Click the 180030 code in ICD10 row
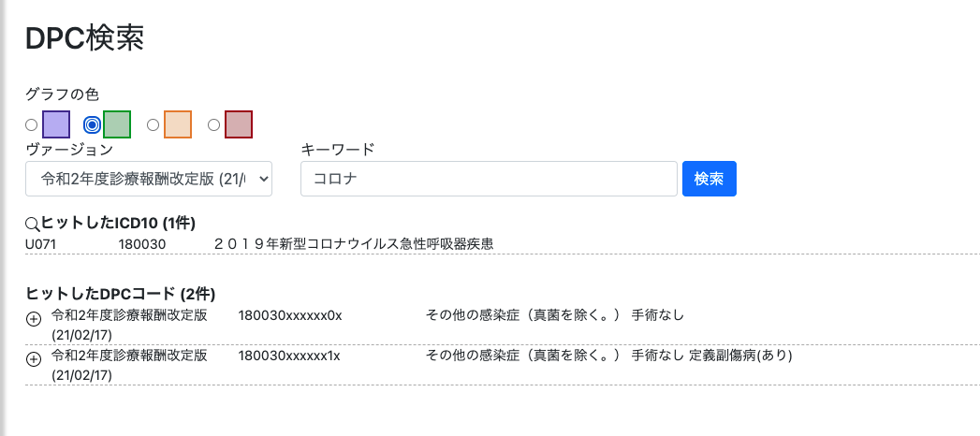This screenshot has width=980, height=436. tap(141, 243)
